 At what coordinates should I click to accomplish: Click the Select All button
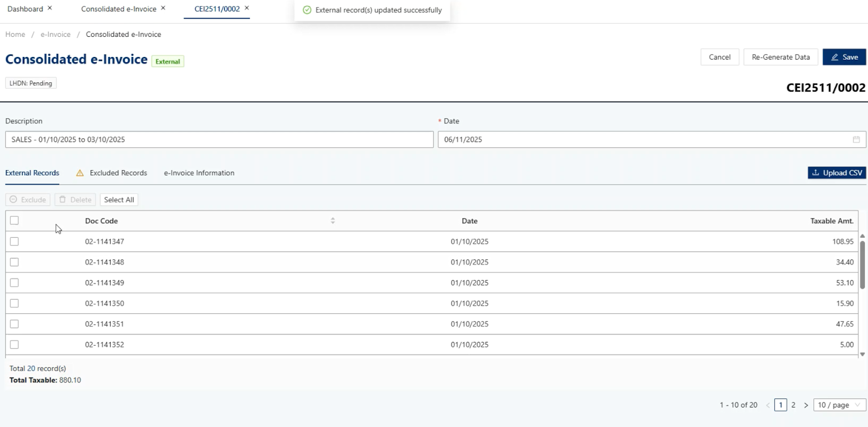tap(119, 199)
